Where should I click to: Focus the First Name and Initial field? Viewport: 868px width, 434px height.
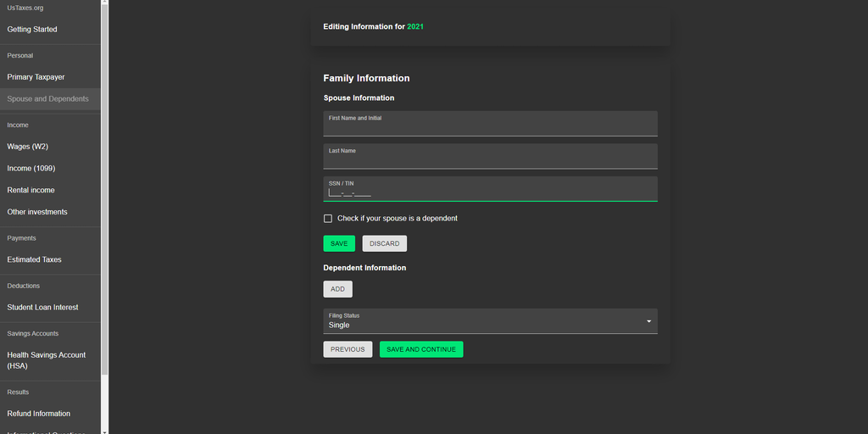tap(490, 126)
